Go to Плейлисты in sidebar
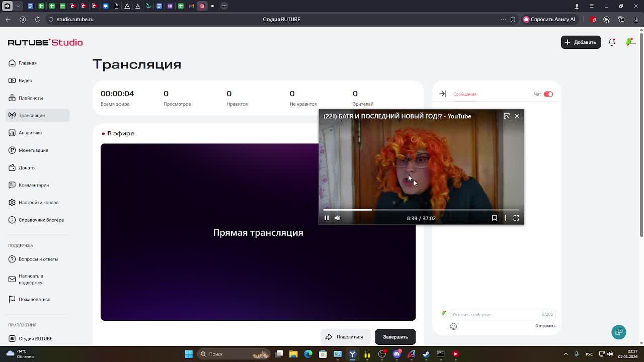The width and height of the screenshot is (644, 362). pos(31,98)
